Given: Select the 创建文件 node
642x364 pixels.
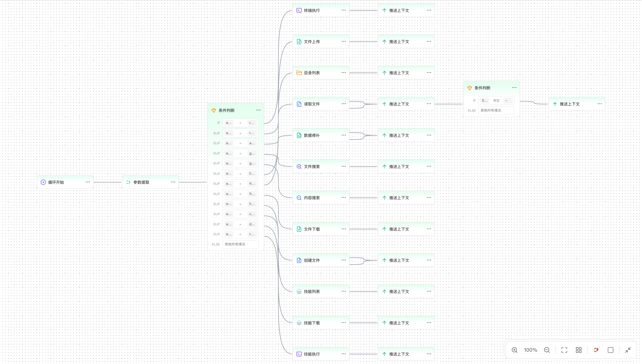Looking at the screenshot, I should tap(321, 260).
